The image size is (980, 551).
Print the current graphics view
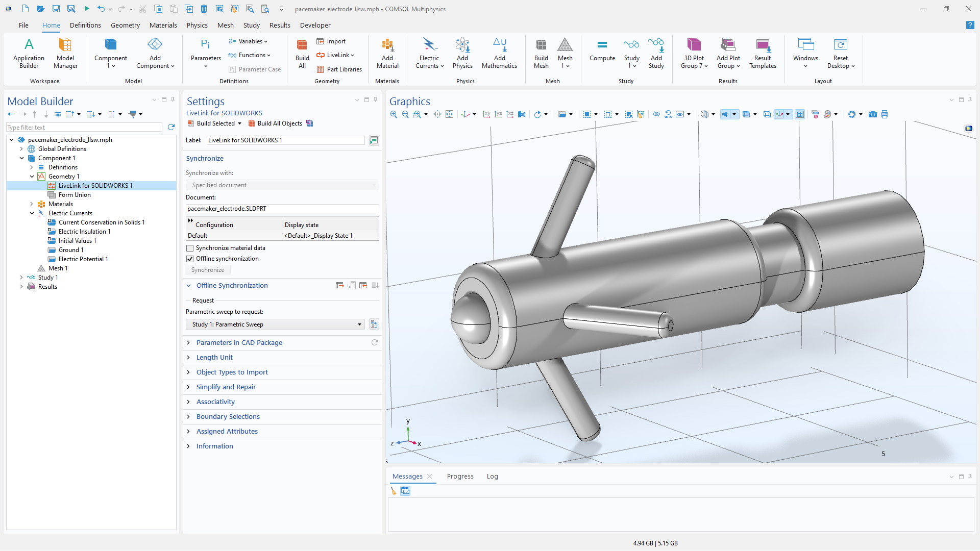point(885,114)
